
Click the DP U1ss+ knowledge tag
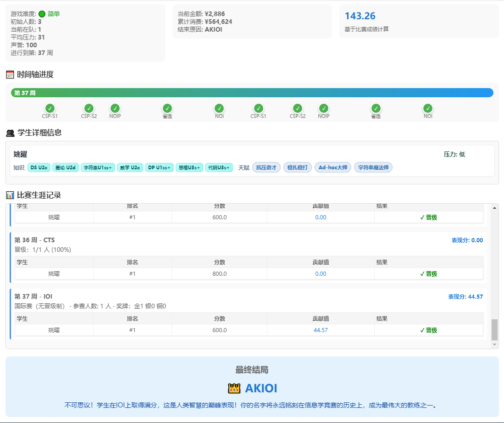point(159,167)
